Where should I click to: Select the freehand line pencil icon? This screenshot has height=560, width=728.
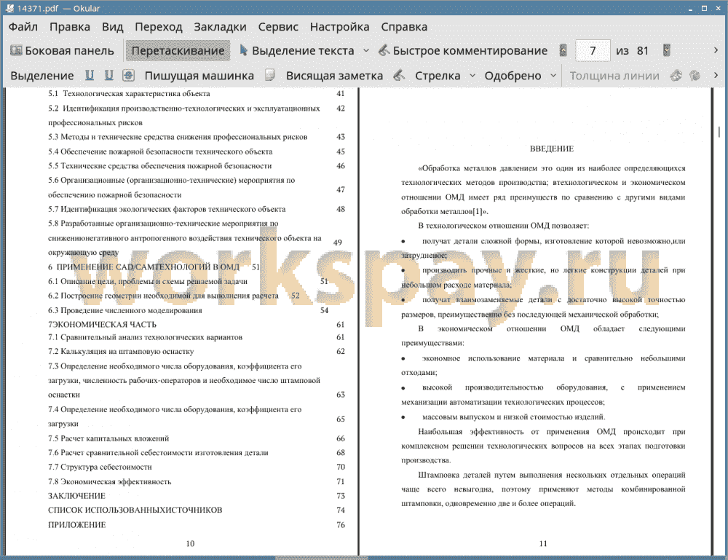click(x=399, y=76)
